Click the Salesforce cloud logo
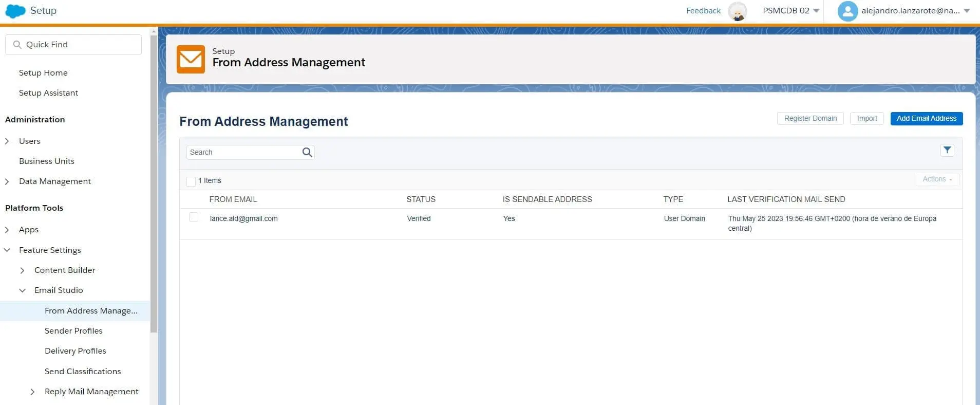Image resolution: width=980 pixels, height=405 pixels. [15, 11]
